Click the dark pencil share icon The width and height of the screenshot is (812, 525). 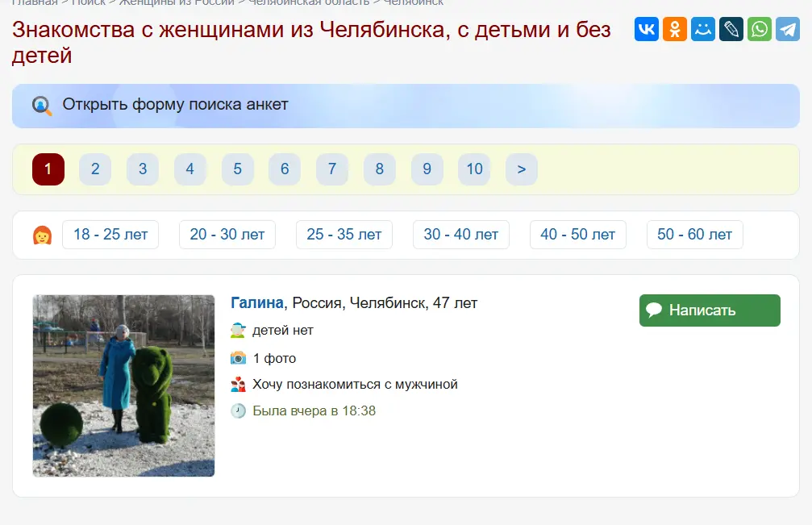(731, 29)
